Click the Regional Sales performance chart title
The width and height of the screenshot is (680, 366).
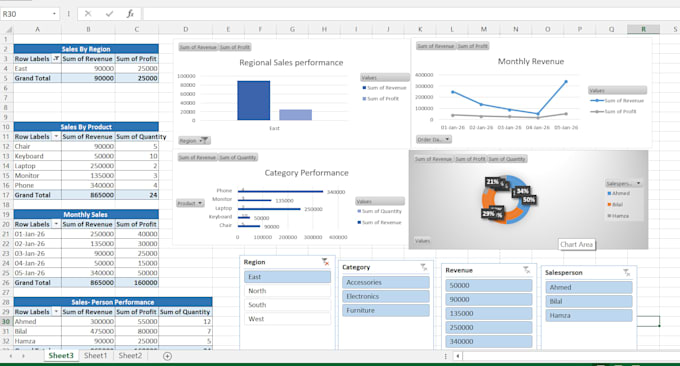point(291,62)
